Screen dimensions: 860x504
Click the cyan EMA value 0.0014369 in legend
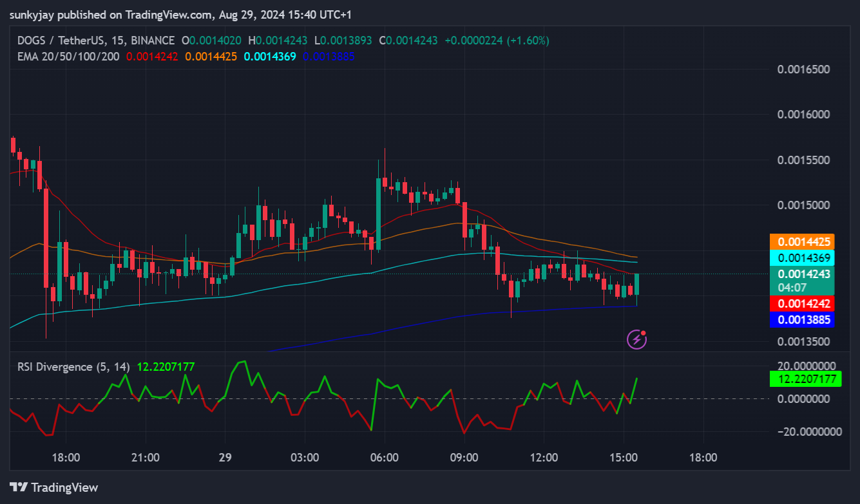(x=270, y=57)
